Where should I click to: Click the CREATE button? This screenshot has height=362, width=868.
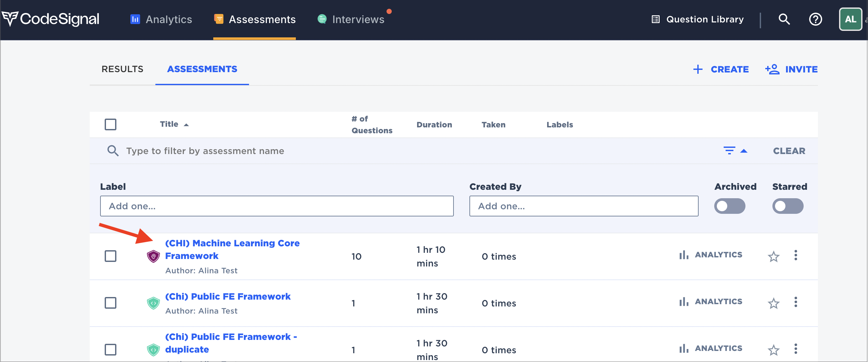pos(721,69)
